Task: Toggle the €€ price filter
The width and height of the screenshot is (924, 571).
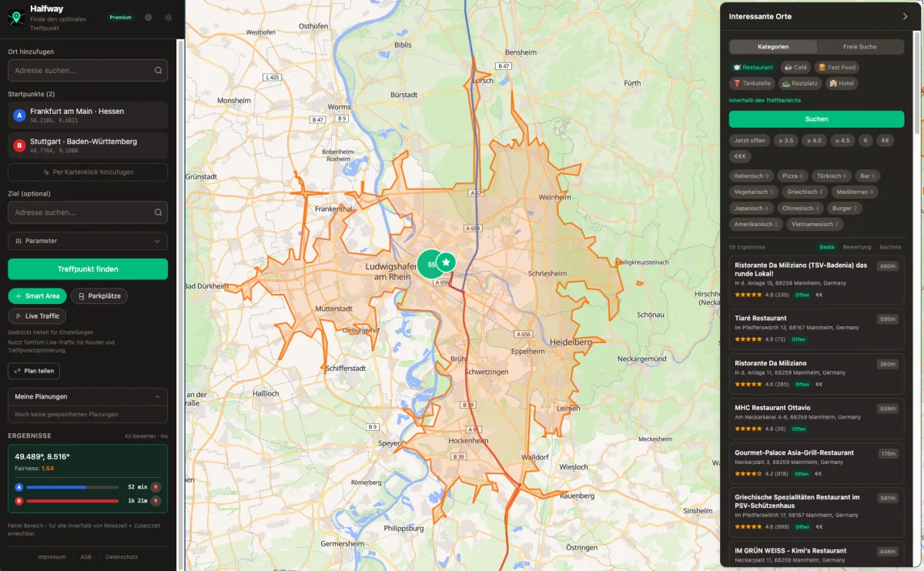Action: 884,140
